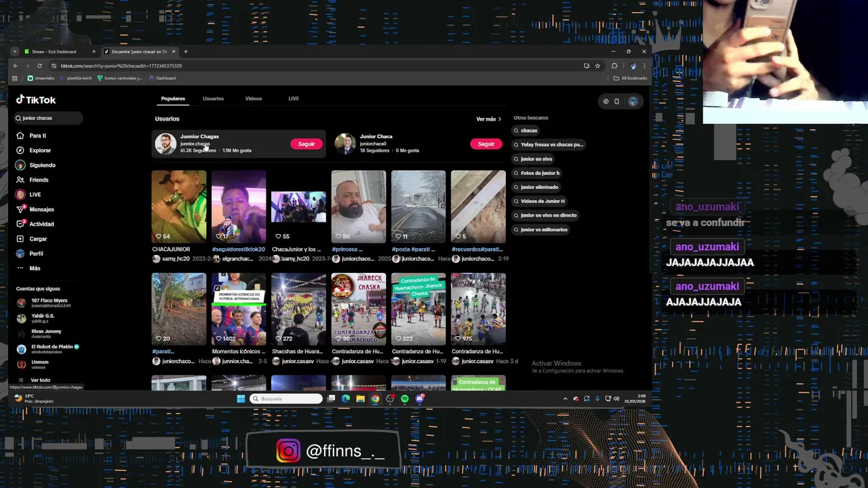Open the plantilla twich bookmark

pos(76,78)
